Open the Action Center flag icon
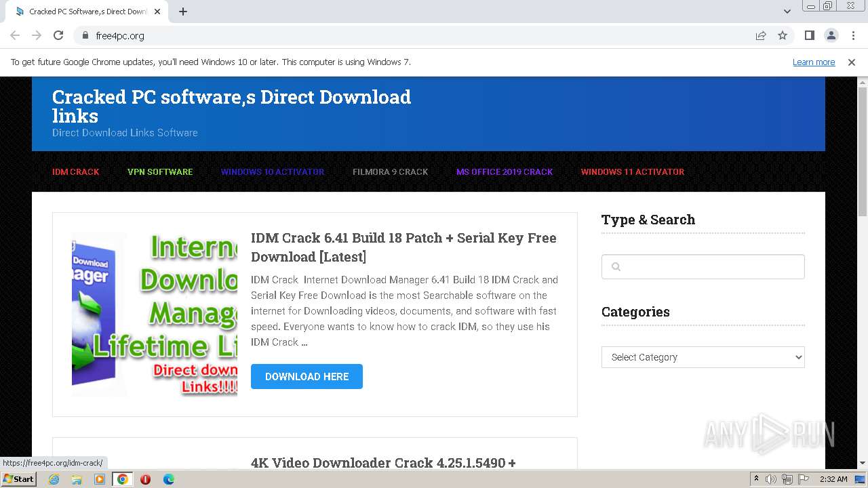 point(803,479)
